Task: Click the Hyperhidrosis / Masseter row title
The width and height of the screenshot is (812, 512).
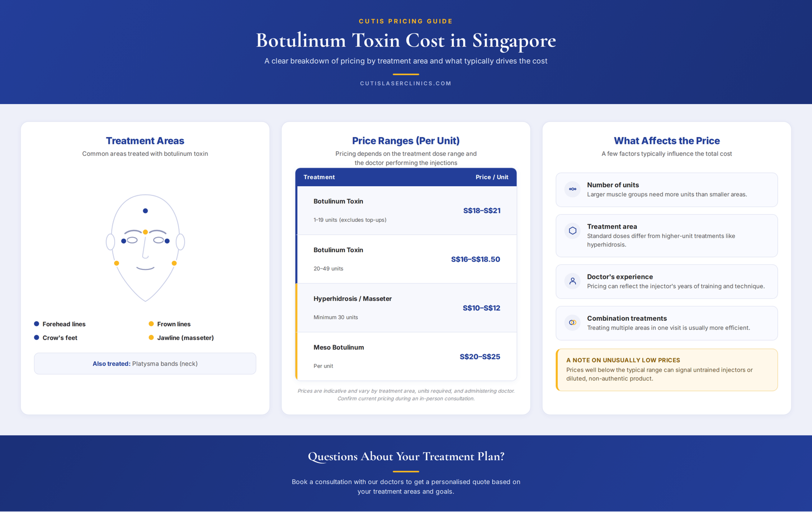Action: (353, 299)
